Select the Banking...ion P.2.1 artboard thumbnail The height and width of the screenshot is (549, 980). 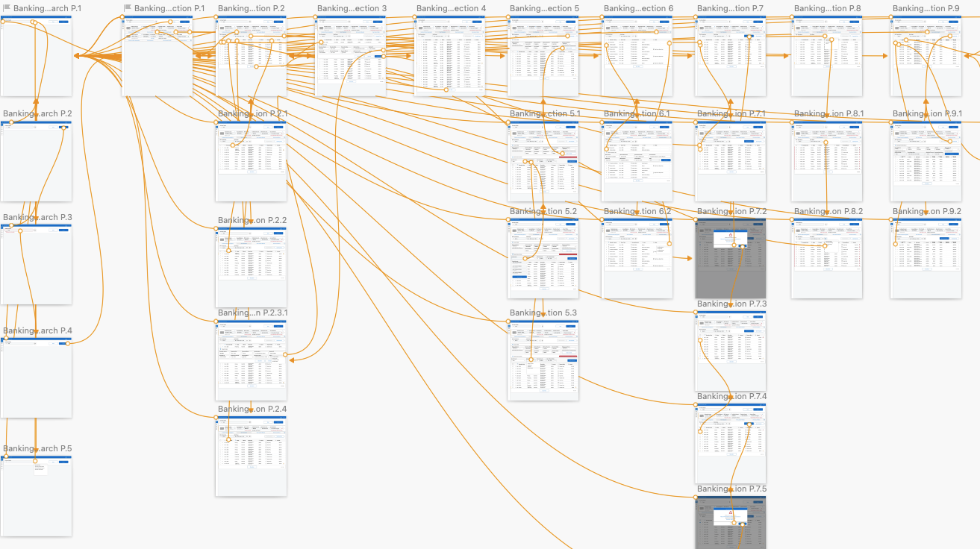[251, 160]
